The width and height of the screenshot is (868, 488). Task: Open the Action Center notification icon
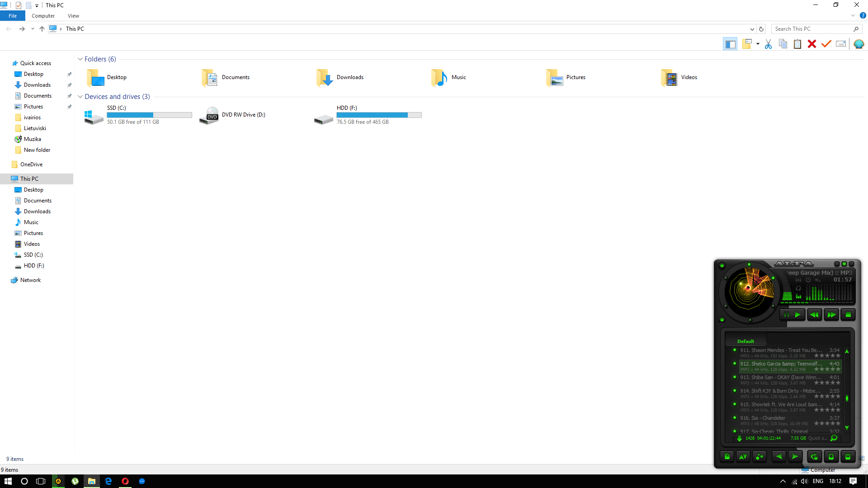pos(853,481)
